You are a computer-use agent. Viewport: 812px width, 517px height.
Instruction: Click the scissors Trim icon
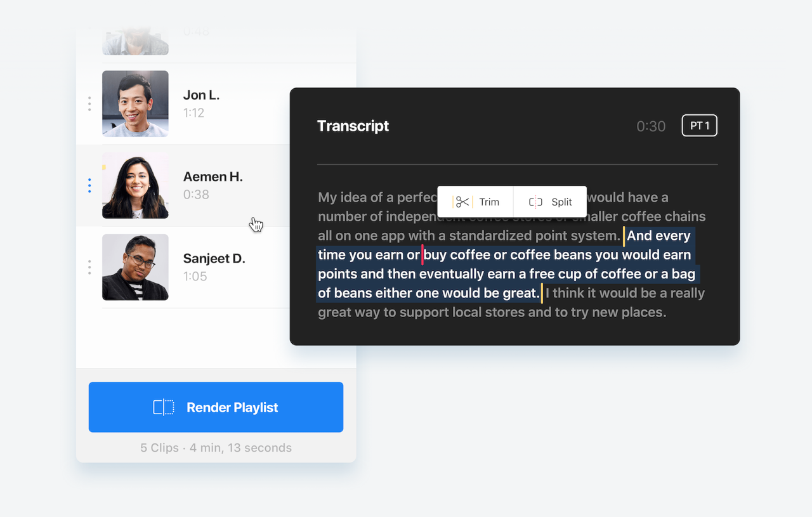[462, 202]
